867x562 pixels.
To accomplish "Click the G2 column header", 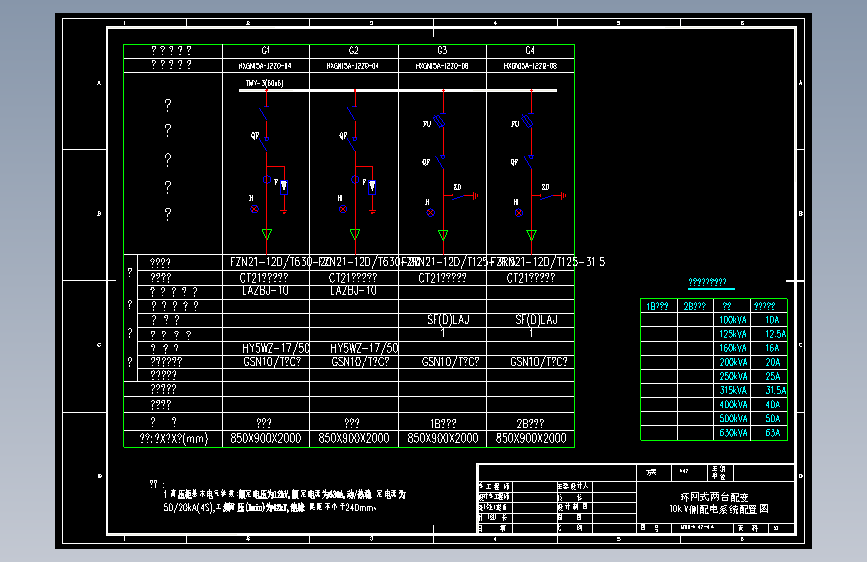I will [x=354, y=50].
